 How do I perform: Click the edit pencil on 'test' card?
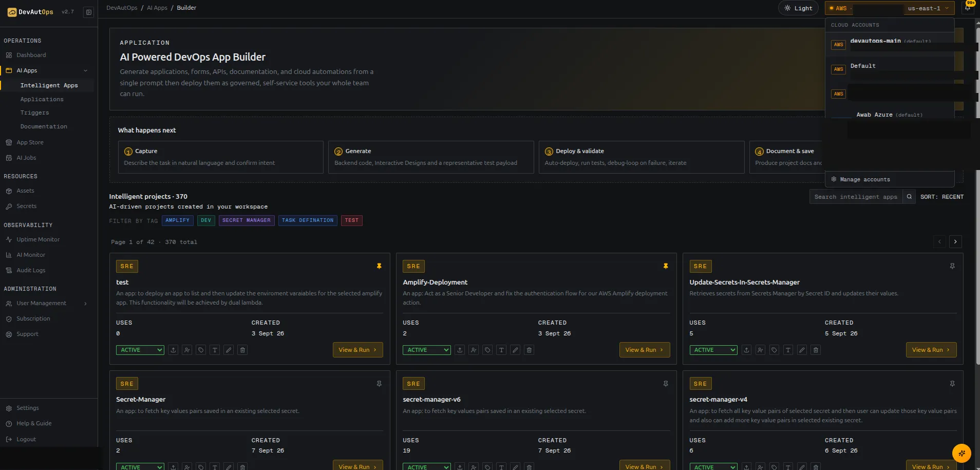pyautogui.click(x=229, y=350)
